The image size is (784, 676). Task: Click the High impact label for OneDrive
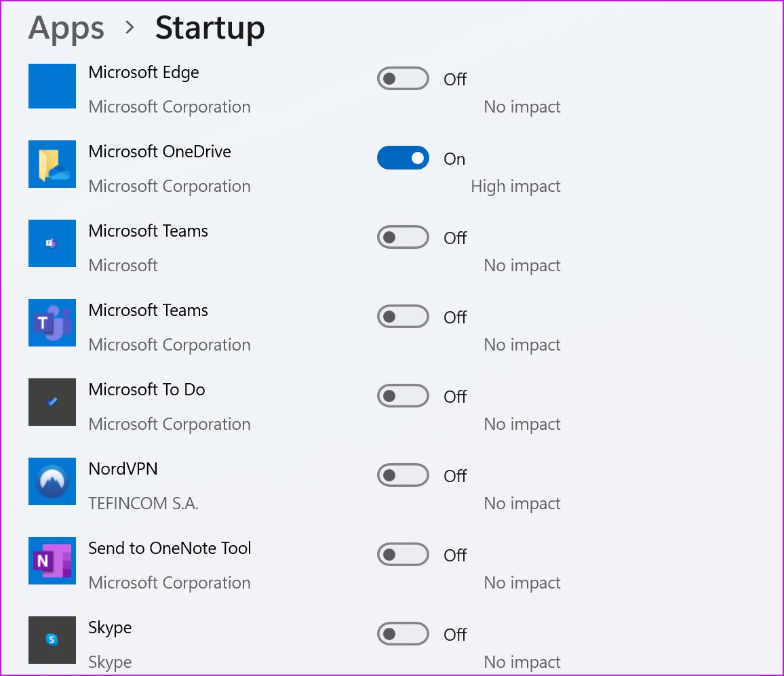point(515,186)
